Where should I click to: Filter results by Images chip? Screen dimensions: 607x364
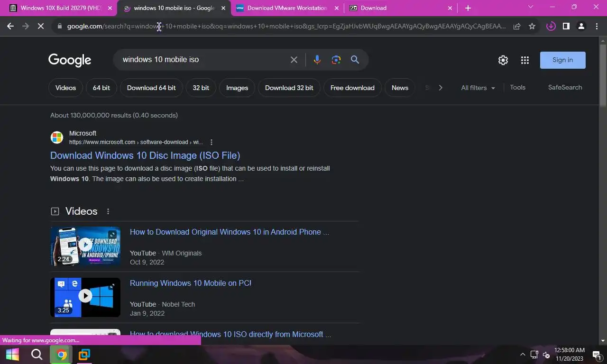pos(237,88)
